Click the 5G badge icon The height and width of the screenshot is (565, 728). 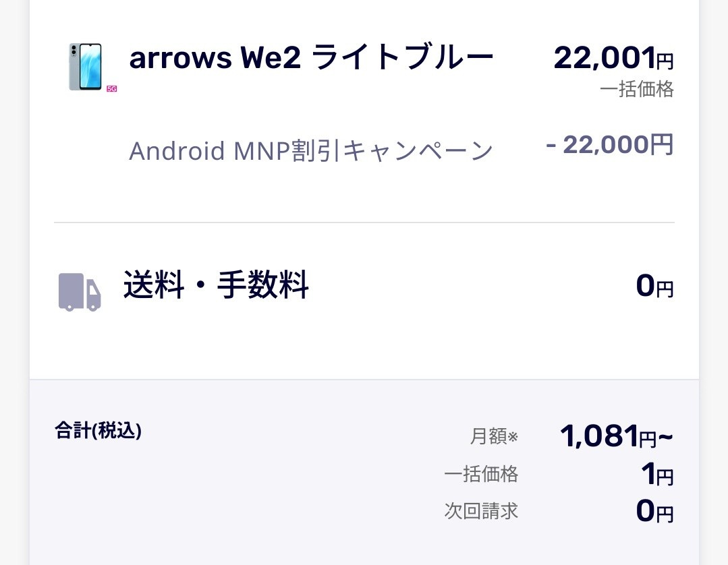pos(112,88)
